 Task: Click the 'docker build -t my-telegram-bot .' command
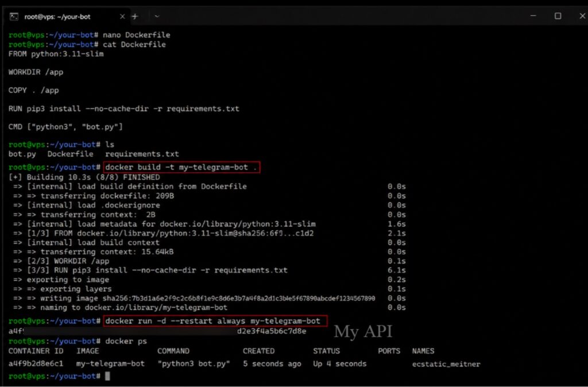click(181, 167)
